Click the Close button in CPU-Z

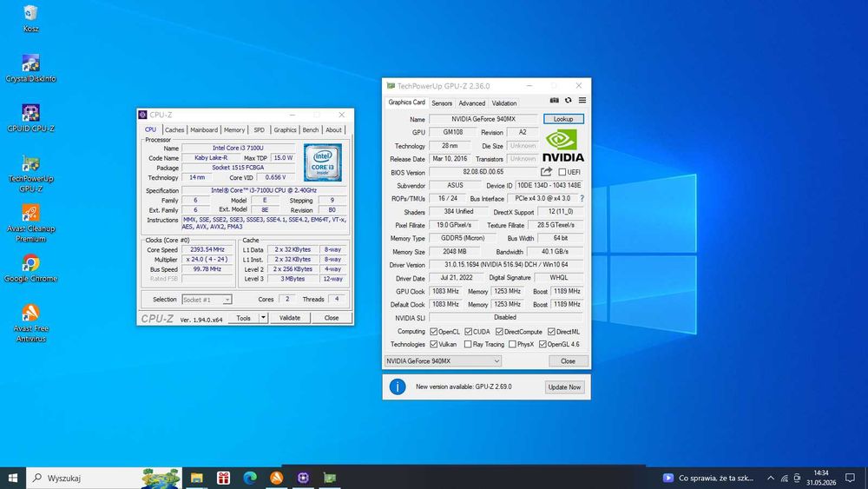click(331, 318)
